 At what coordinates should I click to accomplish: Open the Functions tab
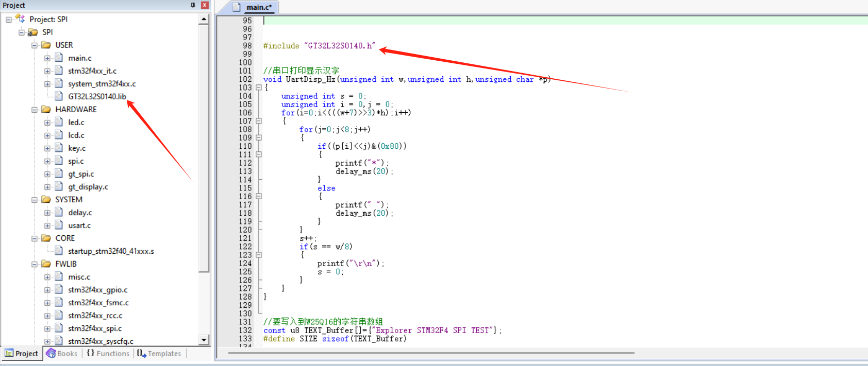point(108,353)
